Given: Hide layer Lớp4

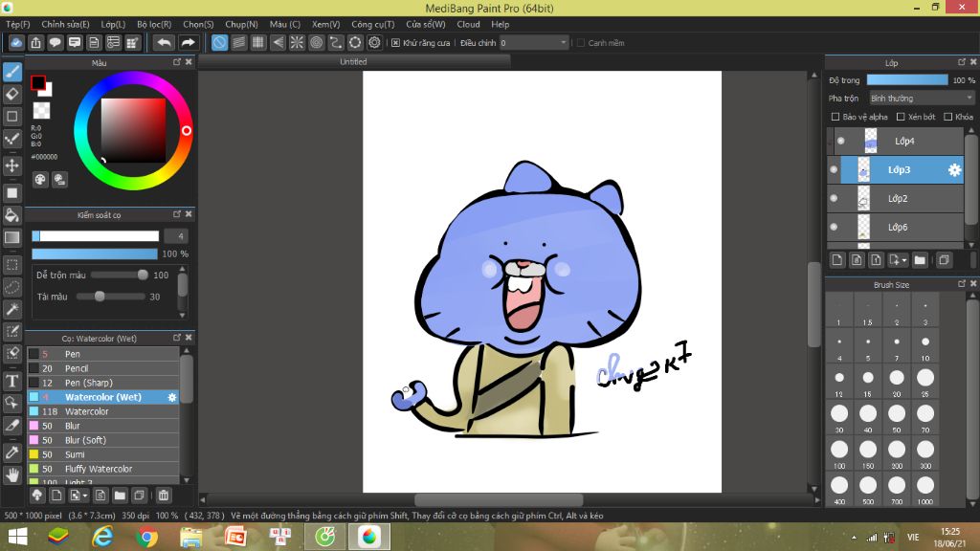Looking at the screenshot, I should (840, 142).
